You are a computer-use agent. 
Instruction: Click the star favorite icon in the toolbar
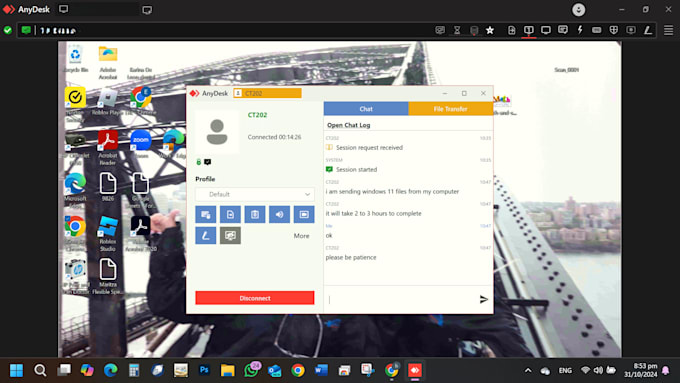[x=490, y=30]
